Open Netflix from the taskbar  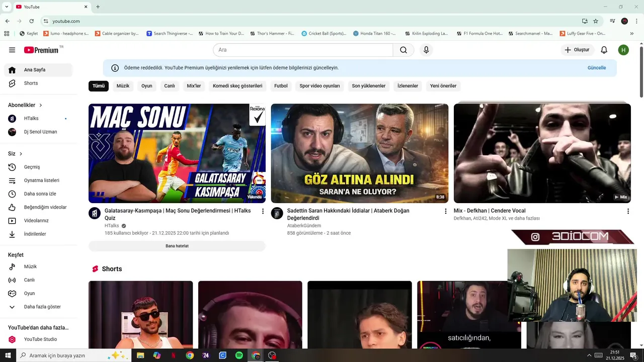click(173, 355)
